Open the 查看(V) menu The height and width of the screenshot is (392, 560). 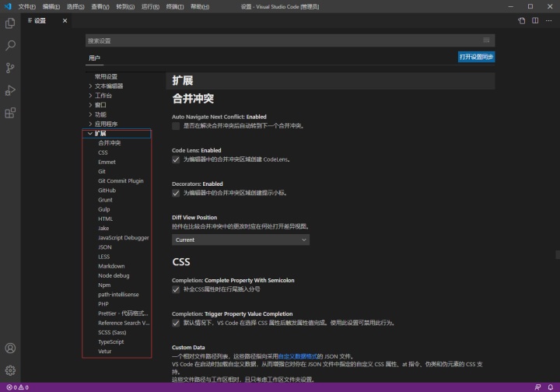pos(100,6)
